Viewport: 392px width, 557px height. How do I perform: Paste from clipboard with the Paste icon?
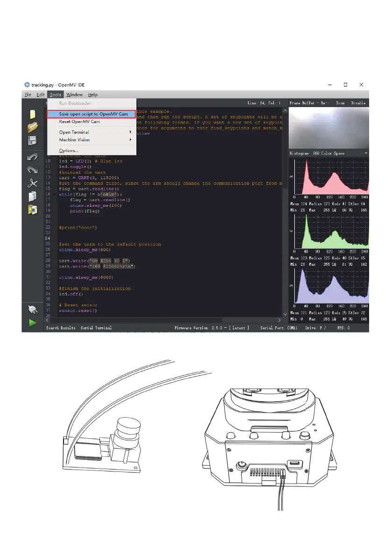click(33, 210)
